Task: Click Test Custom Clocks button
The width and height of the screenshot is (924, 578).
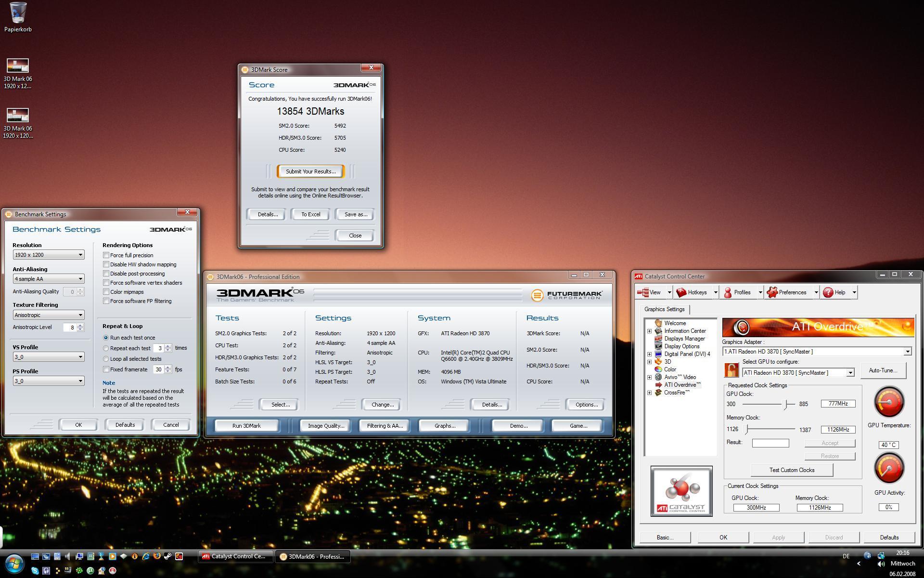Action: [x=792, y=470]
